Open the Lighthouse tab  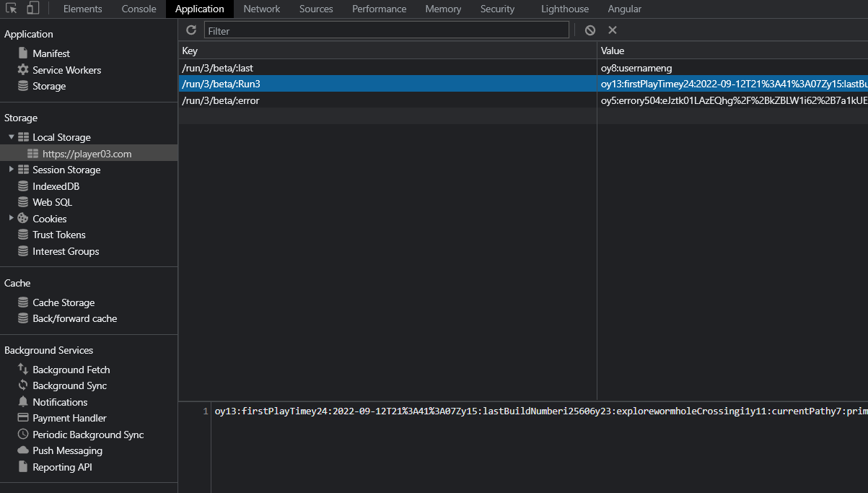coord(564,9)
